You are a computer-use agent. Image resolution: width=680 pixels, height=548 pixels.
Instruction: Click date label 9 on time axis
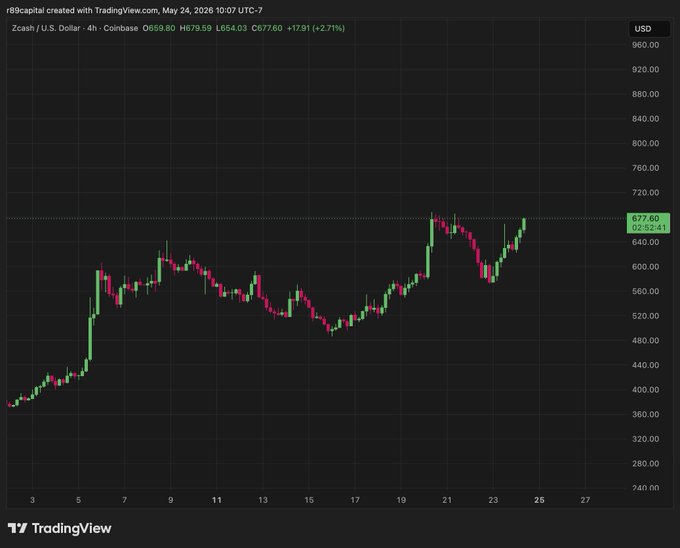pos(171,500)
